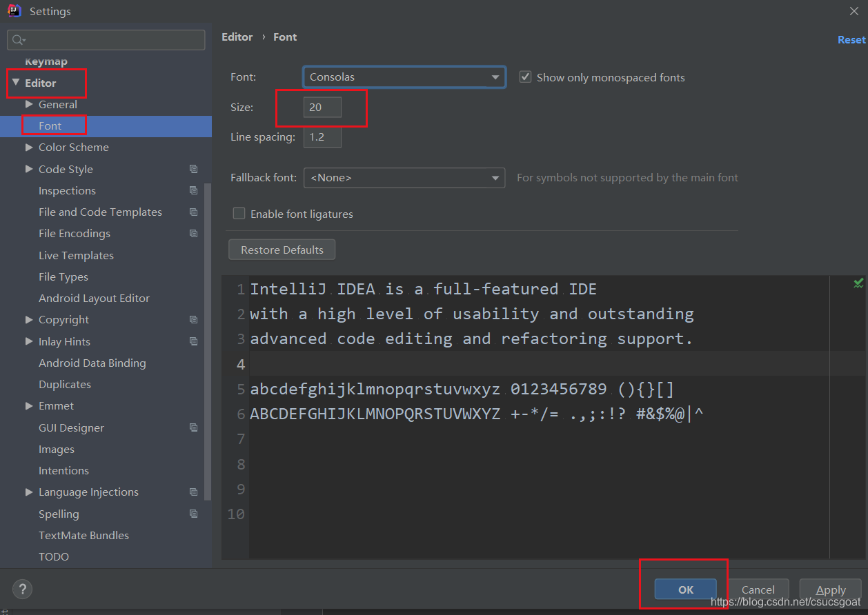Expand the Emmet node
Viewport: 868px width, 615px height.
(29, 405)
